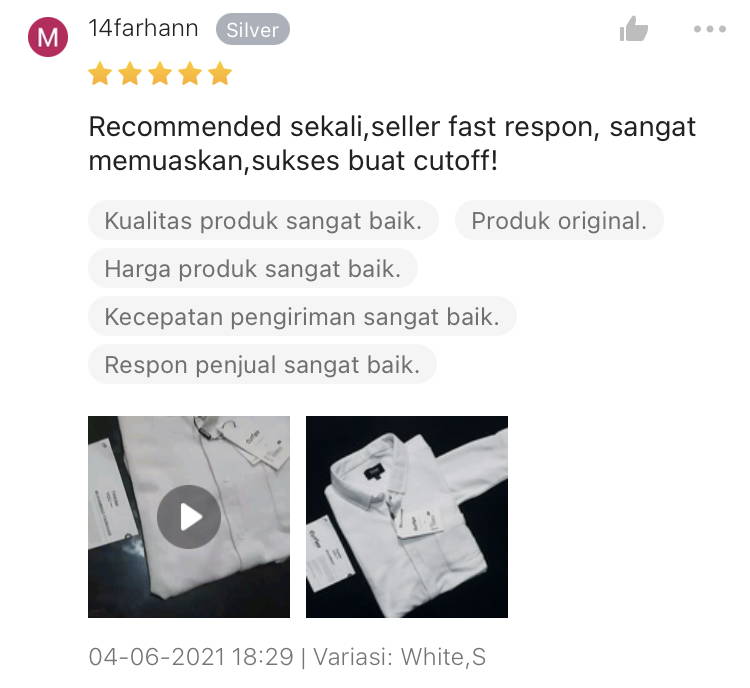Image resolution: width=750 pixels, height=688 pixels.
Task: Click the third gold rating star
Action: (160, 73)
